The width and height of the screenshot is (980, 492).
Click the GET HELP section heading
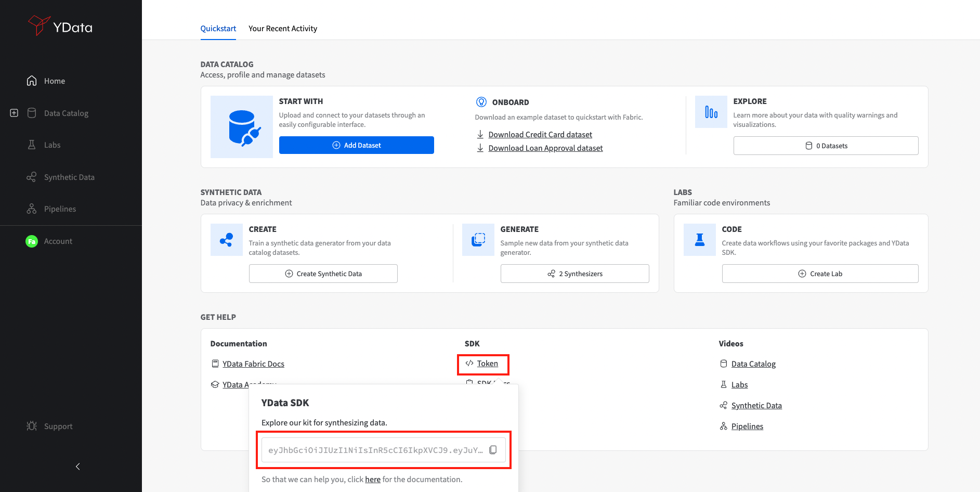[x=218, y=317]
